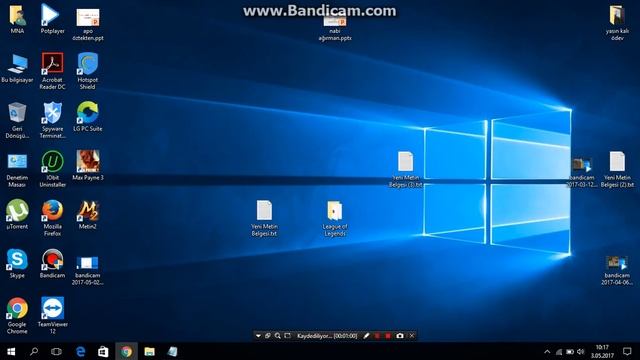The height and width of the screenshot is (360, 640).
Task: Launch LG PC Suite shortcut
Action: (87, 117)
